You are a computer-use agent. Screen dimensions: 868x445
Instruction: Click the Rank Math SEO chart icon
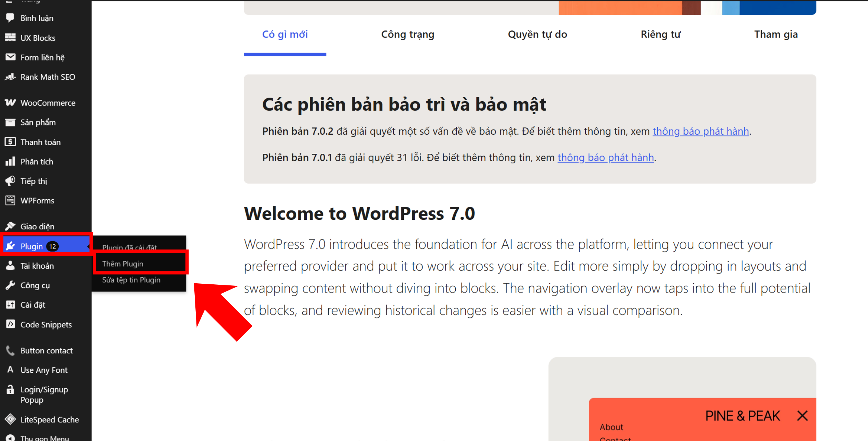point(10,77)
